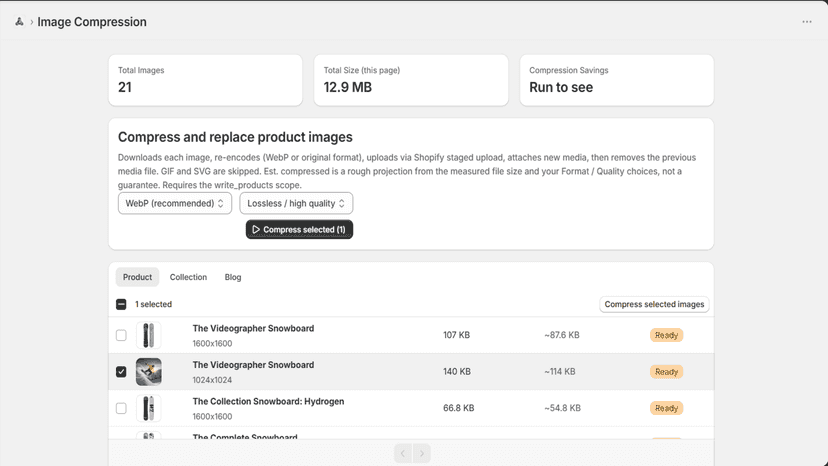
Task: Click Compress selected images button
Action: click(x=654, y=304)
